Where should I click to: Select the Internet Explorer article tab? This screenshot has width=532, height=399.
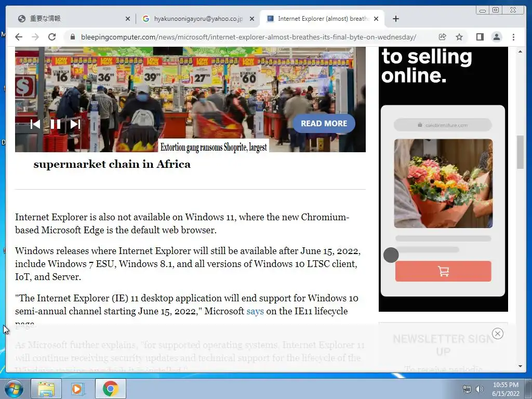click(322, 19)
